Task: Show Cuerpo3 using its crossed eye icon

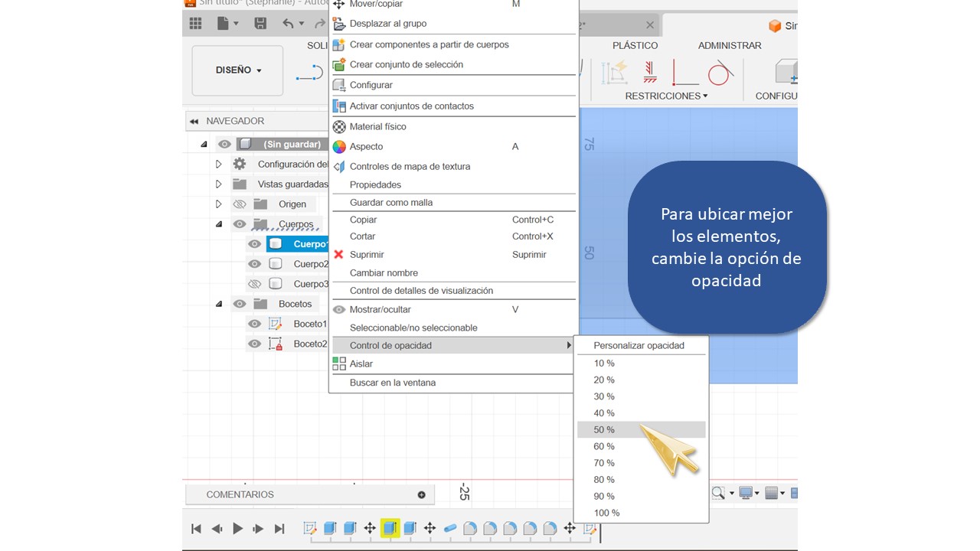Action: point(254,284)
